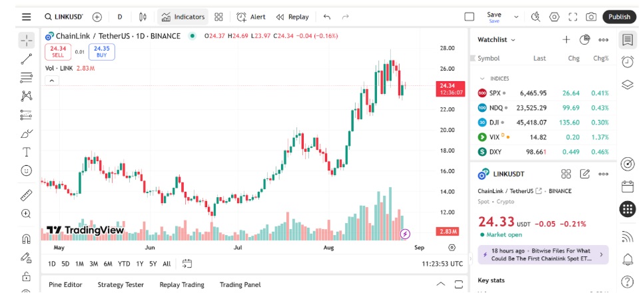Open go to date calendar icon

point(187,264)
